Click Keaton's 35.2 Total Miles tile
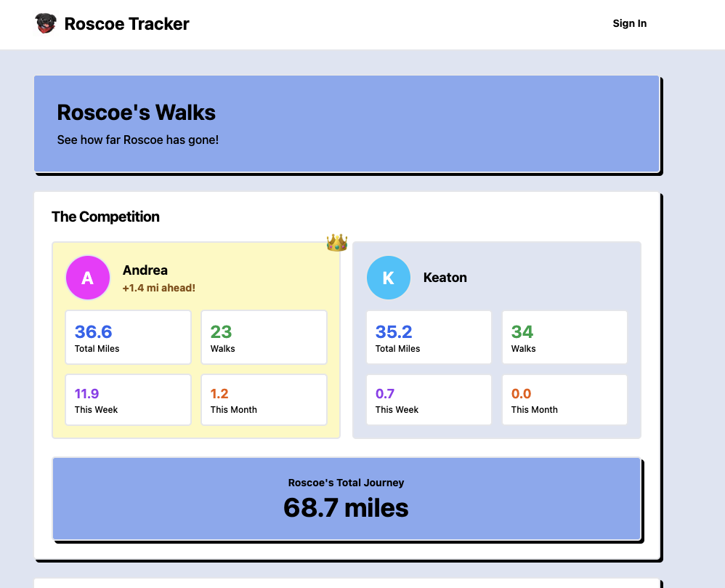725x588 pixels. click(429, 337)
